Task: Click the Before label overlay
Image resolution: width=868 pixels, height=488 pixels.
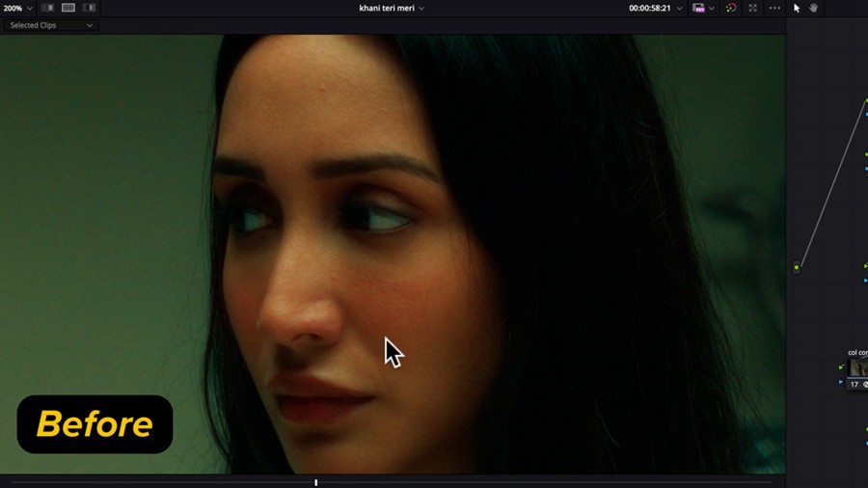Action: [95, 424]
